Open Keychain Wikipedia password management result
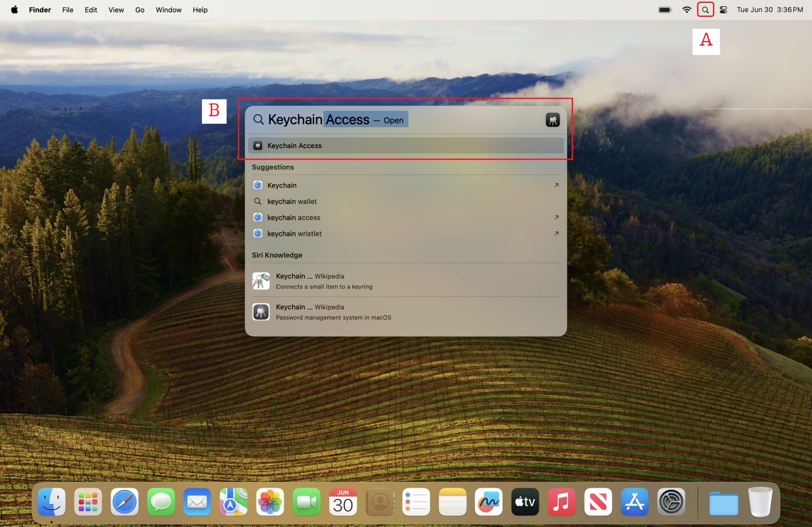Image resolution: width=812 pixels, height=527 pixels. (406, 312)
